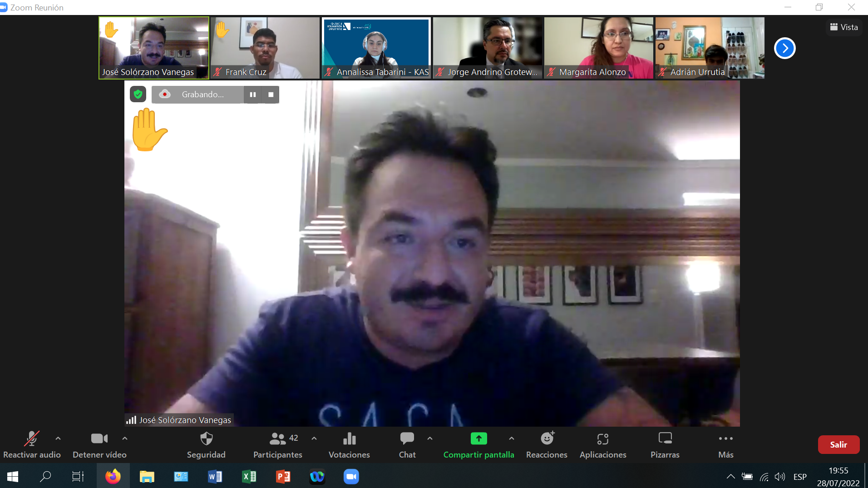Open the Chat panel

(407, 439)
